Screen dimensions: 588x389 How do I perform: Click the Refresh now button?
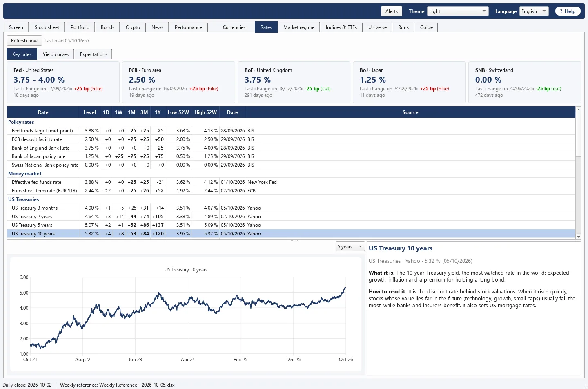(24, 40)
